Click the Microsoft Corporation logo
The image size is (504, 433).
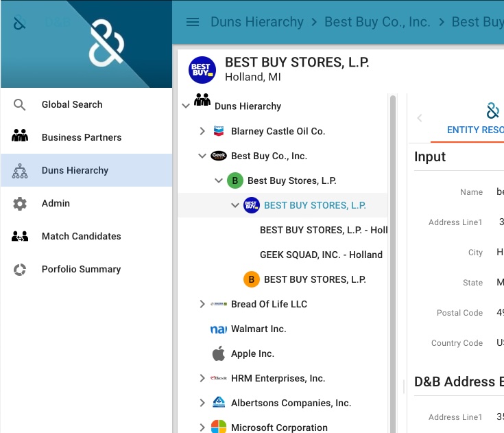click(x=219, y=426)
